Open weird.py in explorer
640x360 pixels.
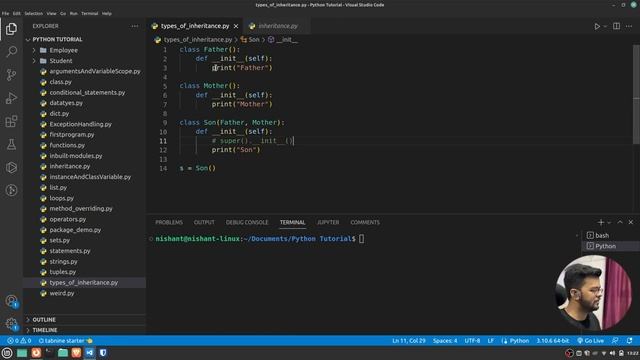pyautogui.click(x=84, y=293)
